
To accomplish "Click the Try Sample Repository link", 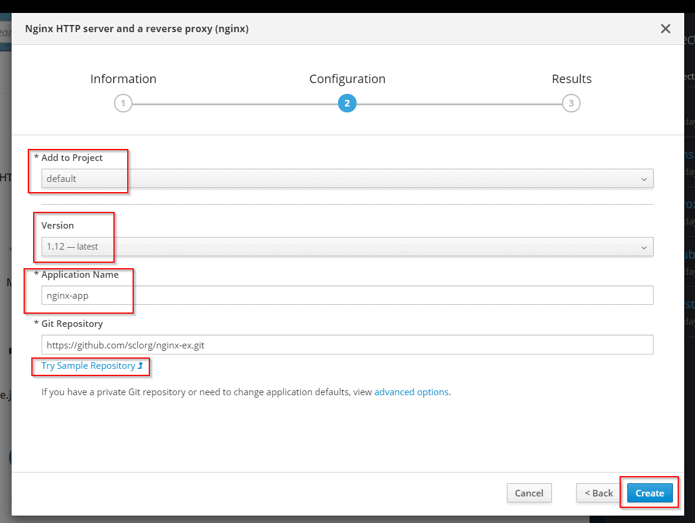I will [88, 367].
